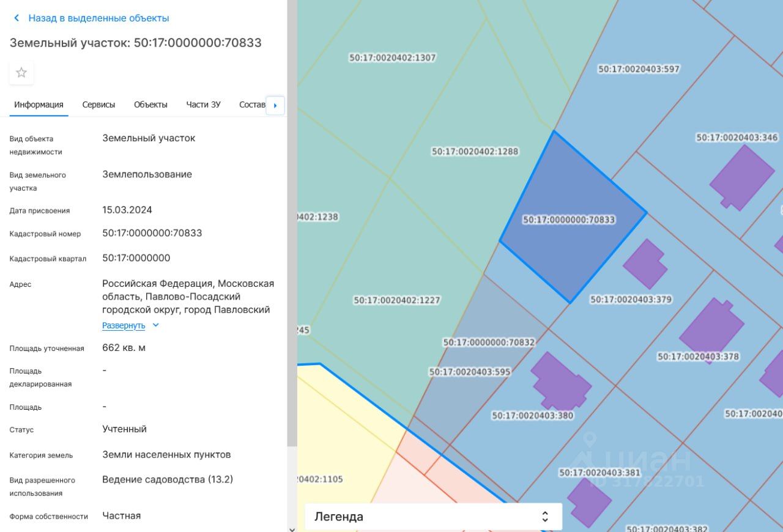Click the purple building on parcel 50:17:0020403:346

(x=742, y=177)
